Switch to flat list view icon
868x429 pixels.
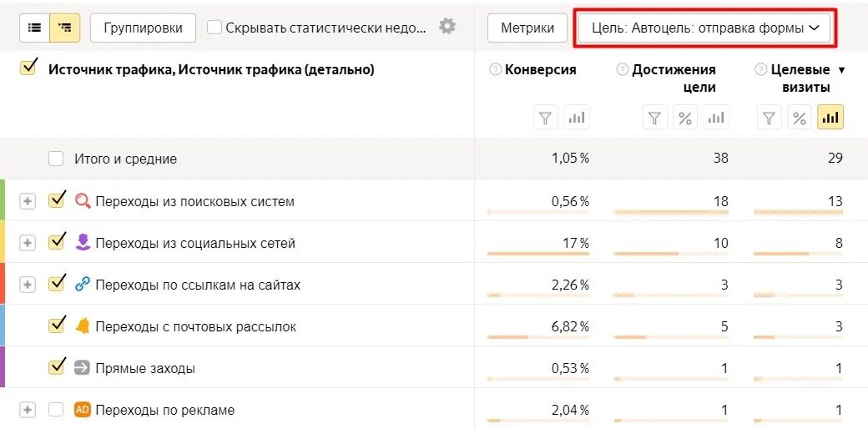(35, 28)
